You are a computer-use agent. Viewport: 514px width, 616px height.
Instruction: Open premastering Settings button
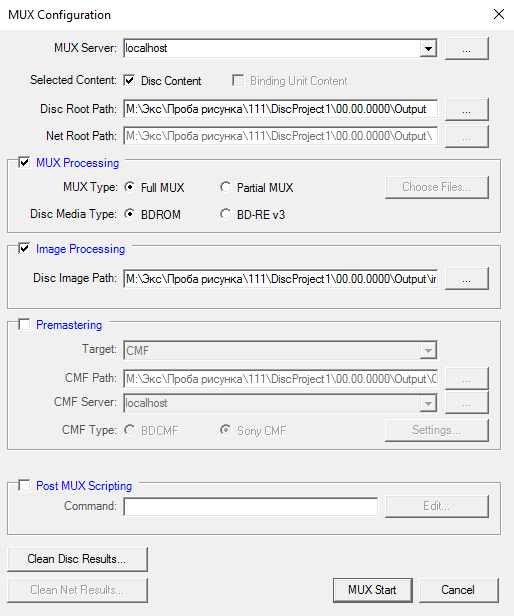tap(437, 430)
